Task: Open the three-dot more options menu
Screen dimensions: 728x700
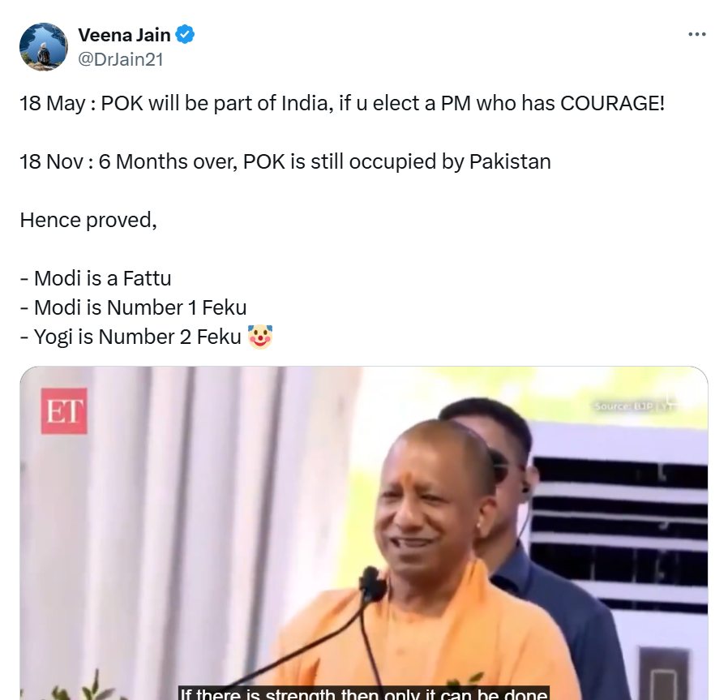Action: 697,34
